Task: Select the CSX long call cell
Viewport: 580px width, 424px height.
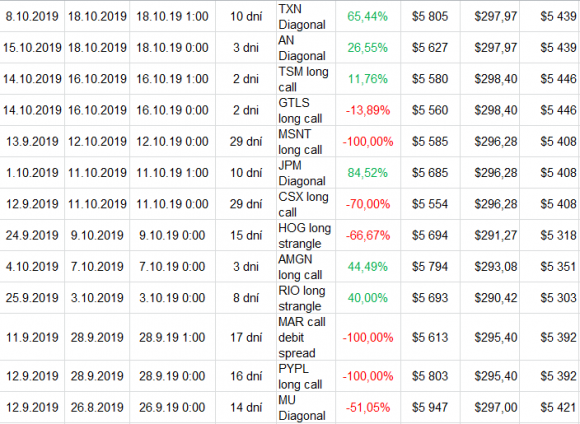Action: [x=306, y=204]
